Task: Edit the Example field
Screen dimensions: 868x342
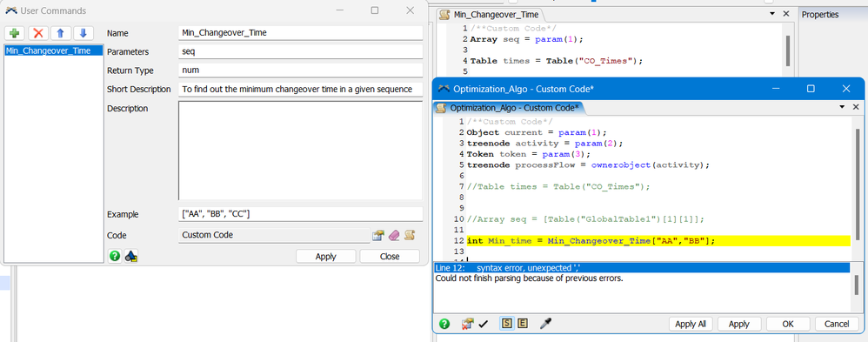Action: click(x=301, y=214)
